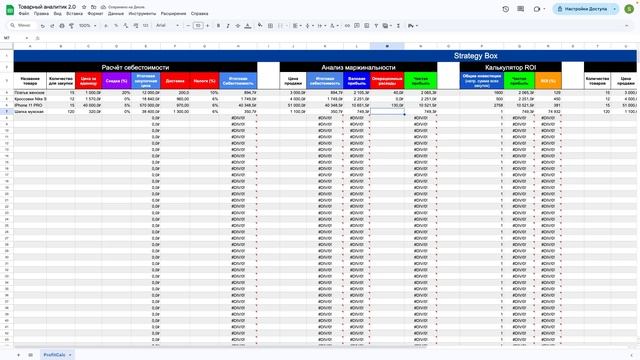
Task: Add a new sheet with plus button
Action: pos(18,355)
